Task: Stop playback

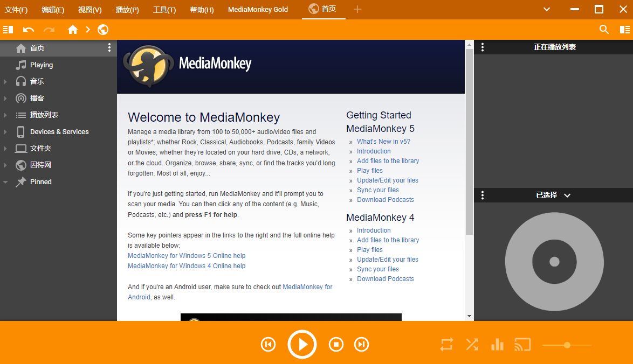Action: point(336,344)
